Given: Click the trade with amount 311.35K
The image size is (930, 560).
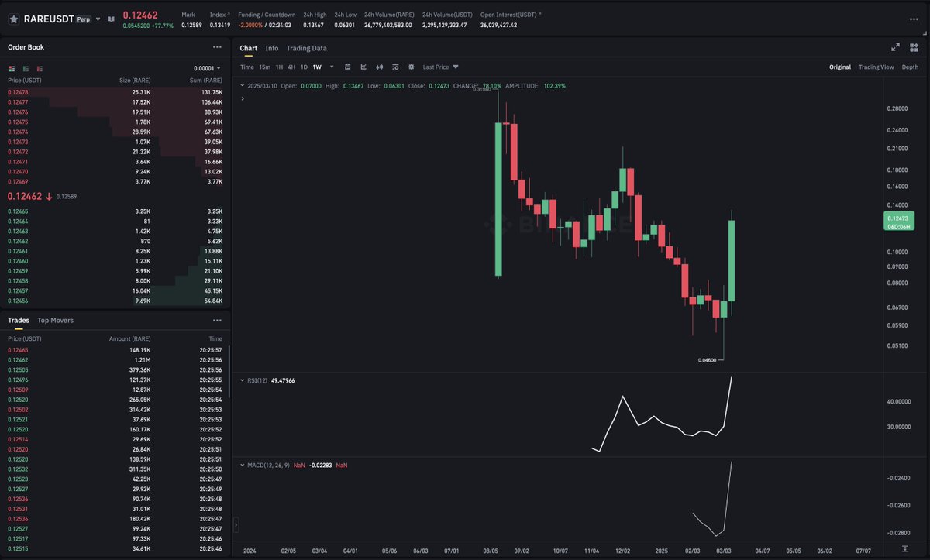Looking at the screenshot, I should [x=115, y=469].
